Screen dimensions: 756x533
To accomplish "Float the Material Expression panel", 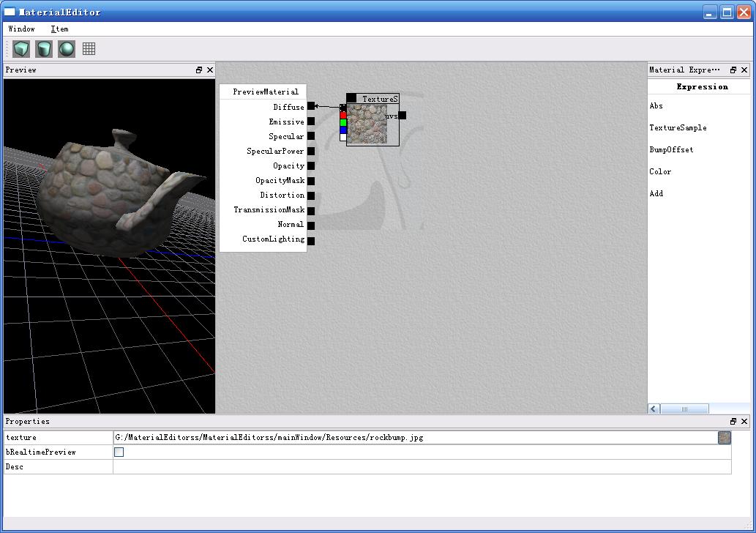I will point(733,70).
